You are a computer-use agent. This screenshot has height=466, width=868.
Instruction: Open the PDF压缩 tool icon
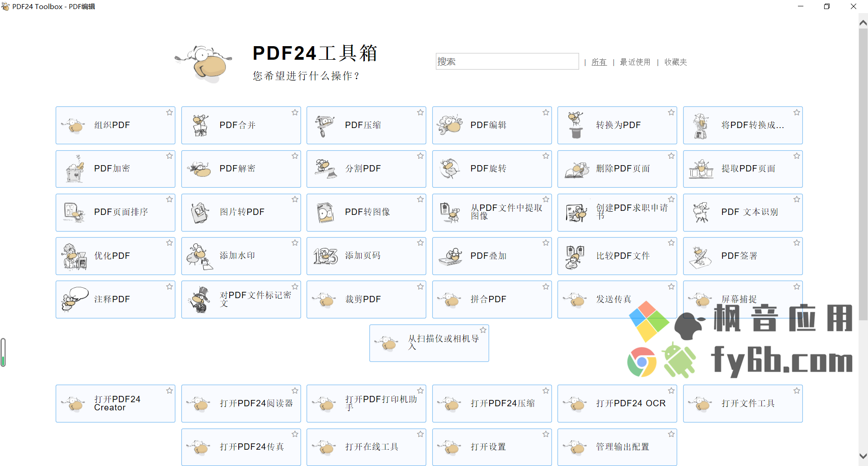click(x=325, y=126)
